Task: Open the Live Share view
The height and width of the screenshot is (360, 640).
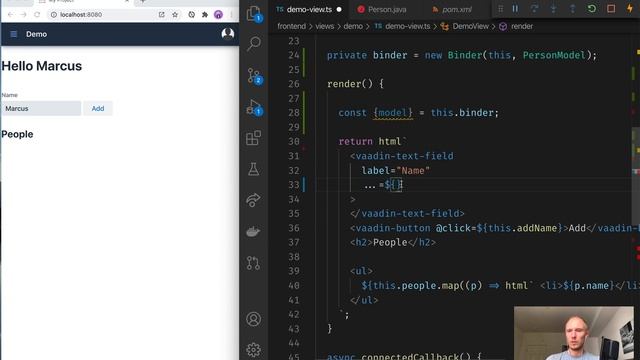Action: click(x=253, y=200)
